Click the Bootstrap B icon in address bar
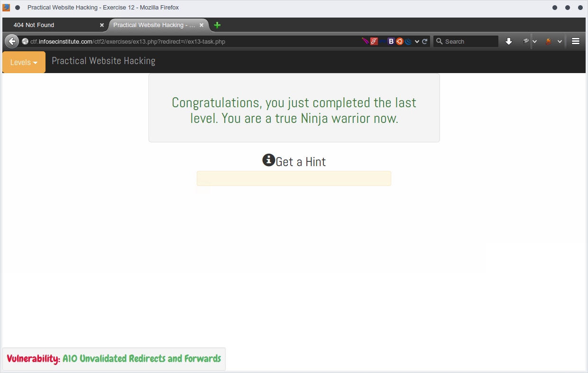Screen dimensions: 588x373 pyautogui.click(x=391, y=41)
